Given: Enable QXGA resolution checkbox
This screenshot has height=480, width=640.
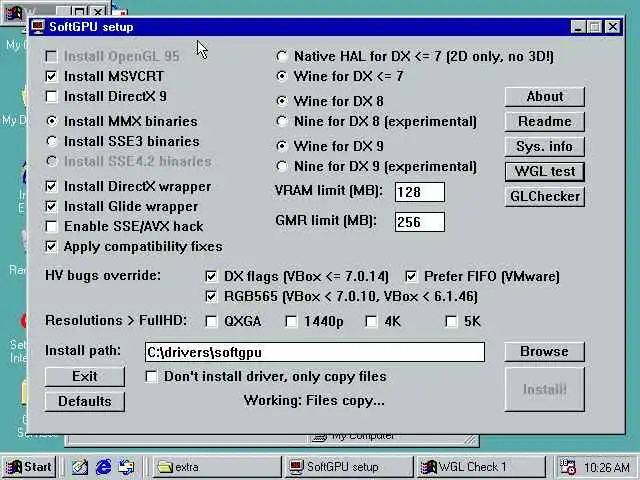Looking at the screenshot, I should coord(211,321).
